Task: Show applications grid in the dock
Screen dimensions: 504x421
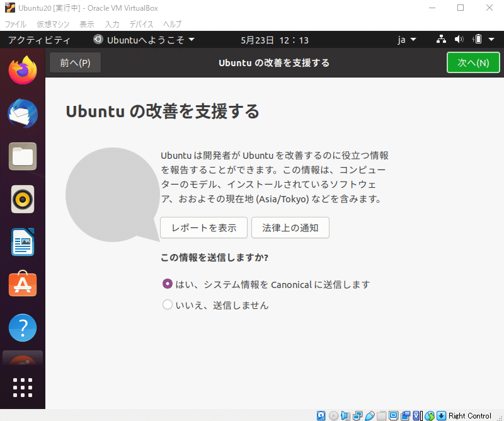Action: [23, 387]
